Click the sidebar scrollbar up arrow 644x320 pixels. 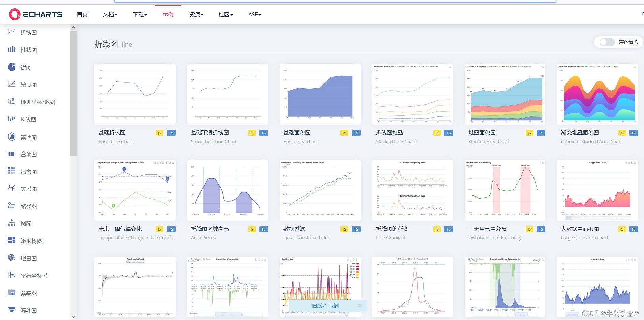(x=73, y=28)
